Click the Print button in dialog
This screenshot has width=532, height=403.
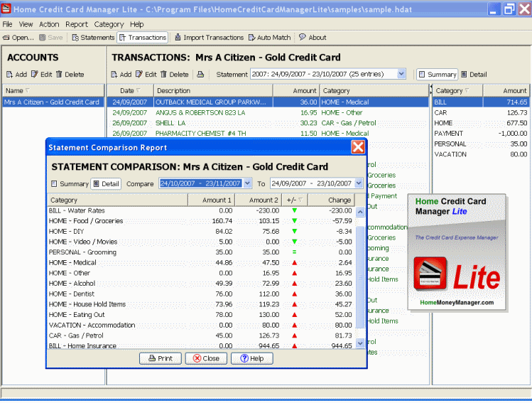click(160, 358)
